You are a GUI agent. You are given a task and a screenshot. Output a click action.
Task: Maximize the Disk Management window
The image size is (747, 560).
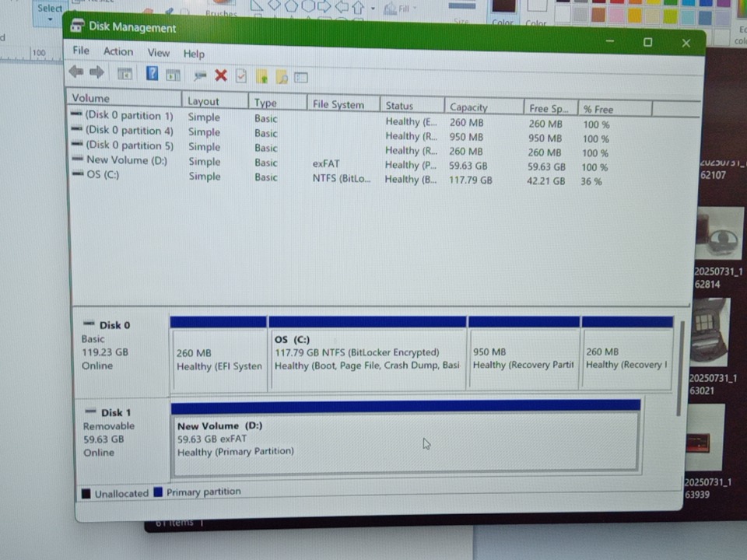(x=647, y=42)
